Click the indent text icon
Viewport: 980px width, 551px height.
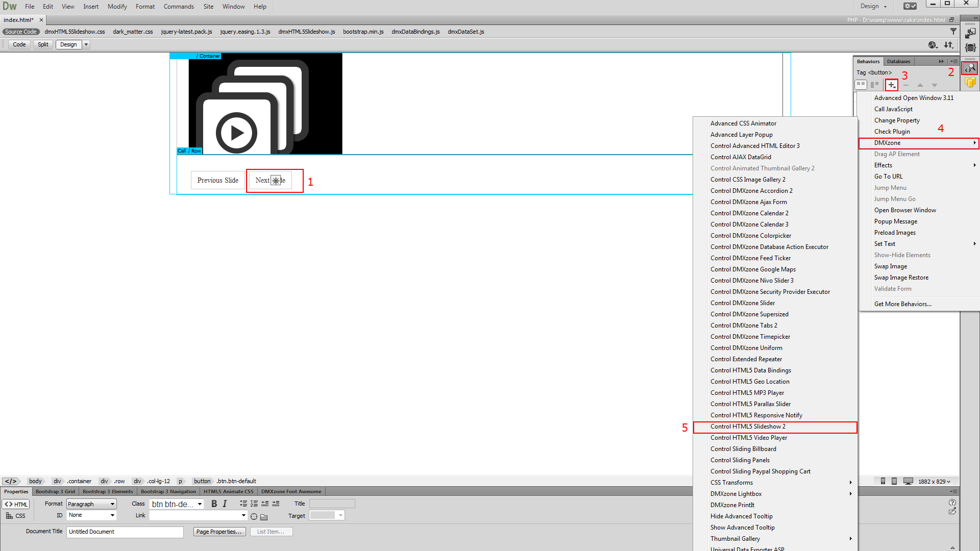pyautogui.click(x=276, y=504)
